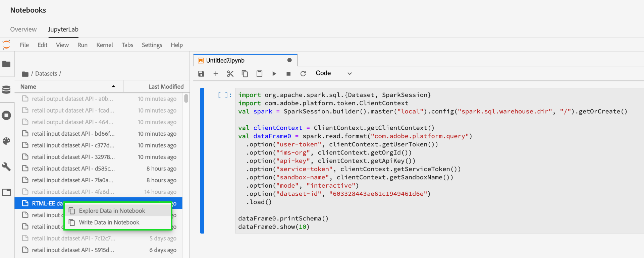Screen dimensions: 644x259
Task: Run the selected cell
Action: [274, 74]
